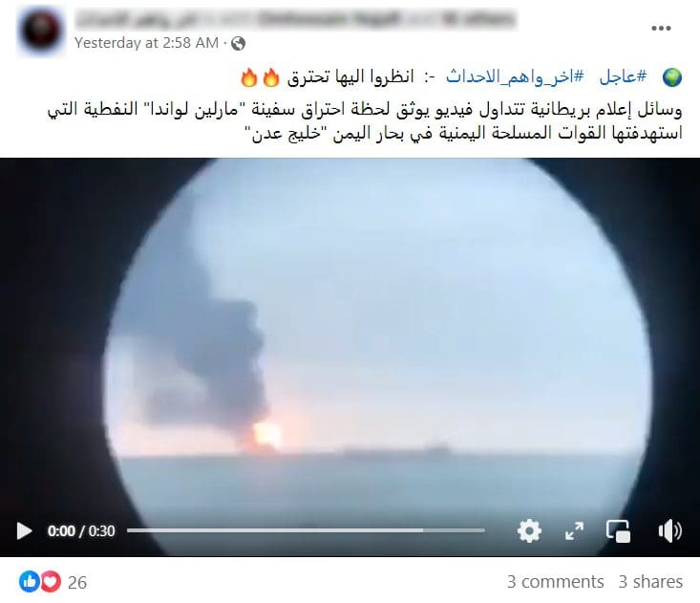Open the blurred poster name link
This screenshot has width=700, height=603.
point(296,19)
